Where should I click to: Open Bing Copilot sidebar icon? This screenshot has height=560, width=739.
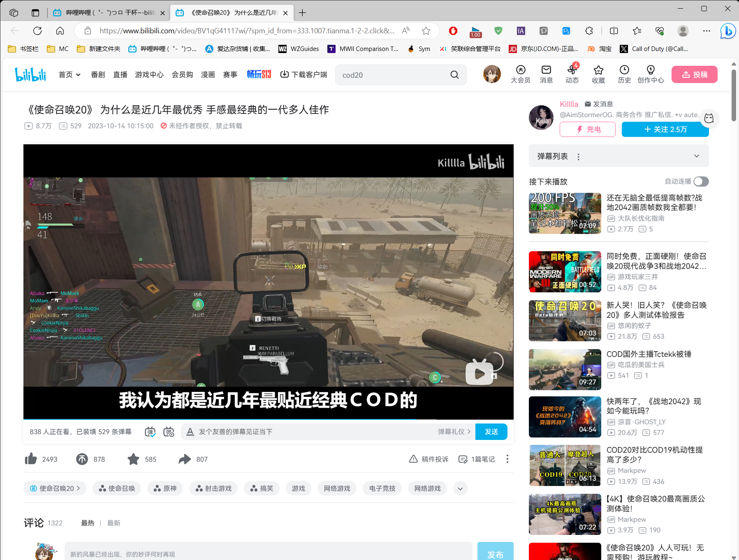click(728, 31)
